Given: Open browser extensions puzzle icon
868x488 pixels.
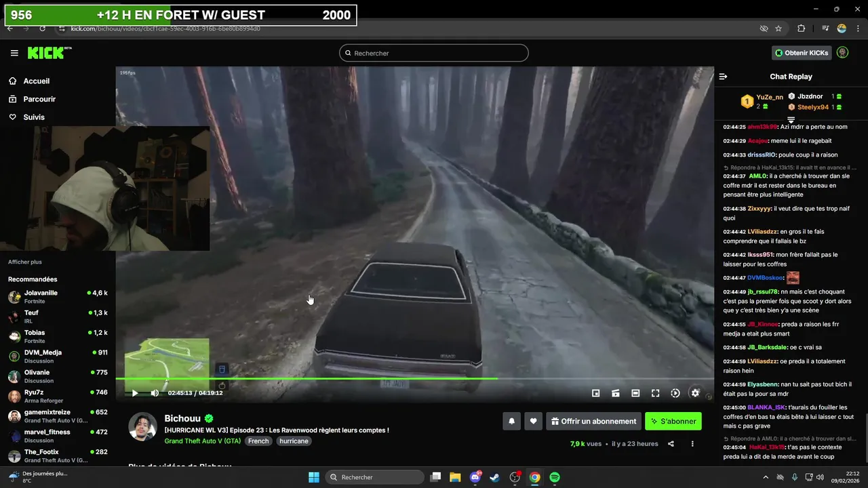Looking at the screenshot, I should pos(802,28).
